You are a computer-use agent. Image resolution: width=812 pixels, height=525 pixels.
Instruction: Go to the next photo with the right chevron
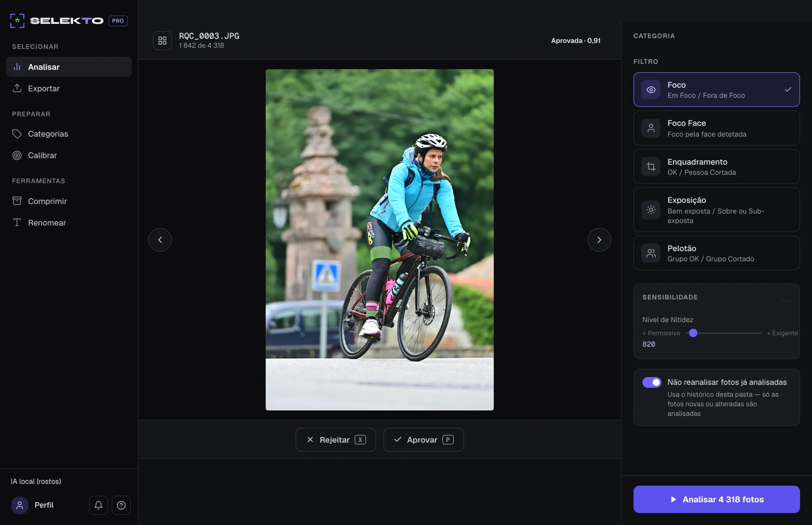599,240
